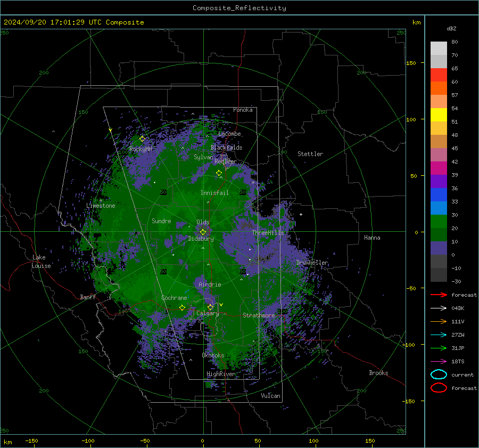
Task: Click the RedDeer label
Action: click(x=226, y=161)
